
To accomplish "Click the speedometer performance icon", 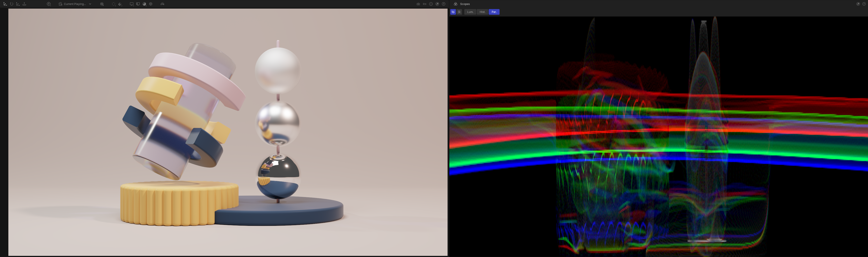I will click(163, 4).
